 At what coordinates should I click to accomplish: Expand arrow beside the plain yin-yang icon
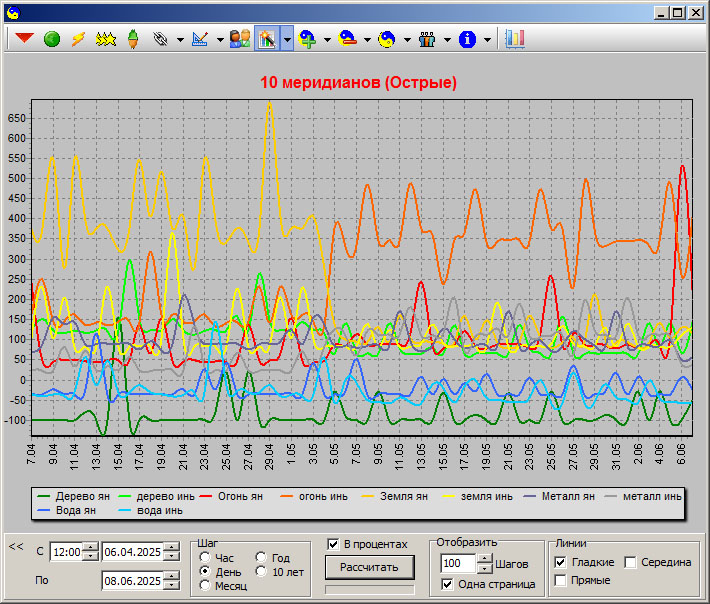point(407,40)
